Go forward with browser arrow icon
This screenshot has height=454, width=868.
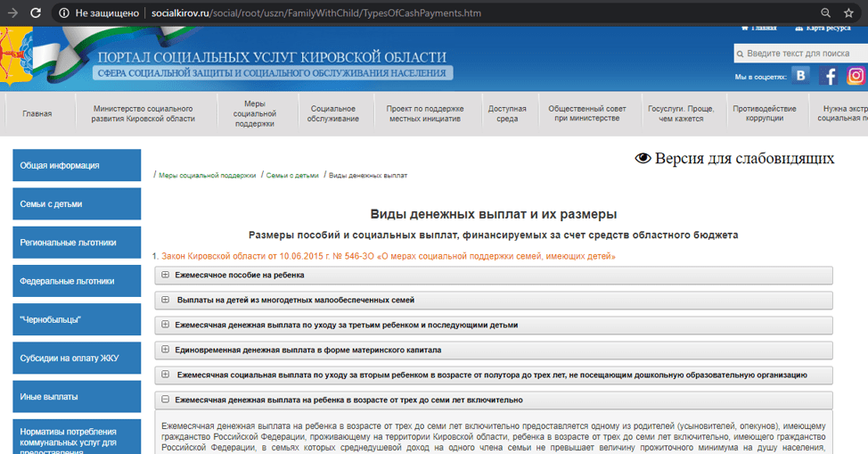point(12,12)
